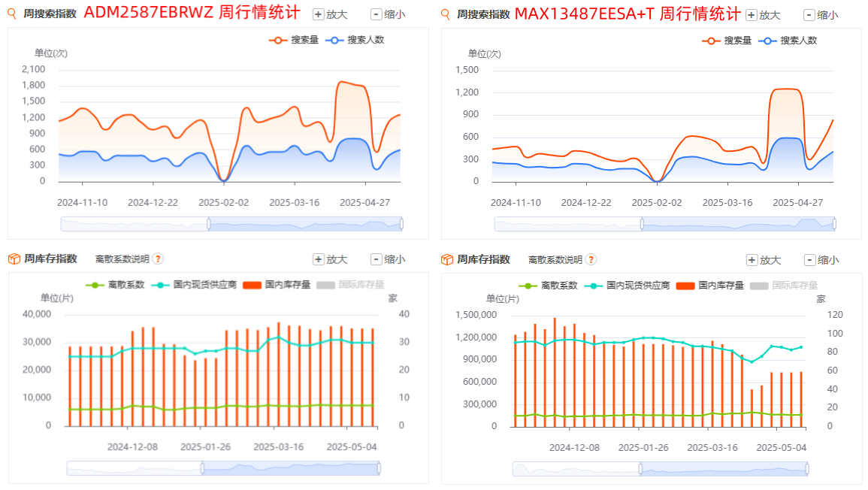Click the cube icon of right 周库存指数 panel

point(446,259)
